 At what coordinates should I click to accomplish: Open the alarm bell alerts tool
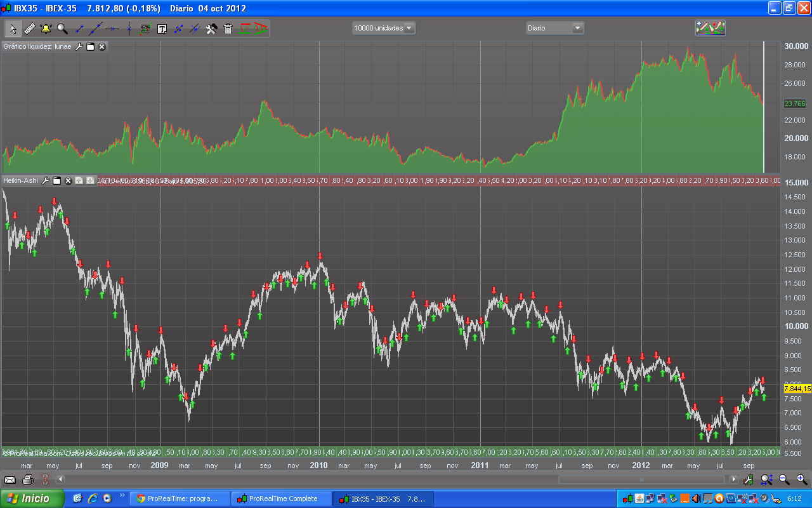coord(46,29)
